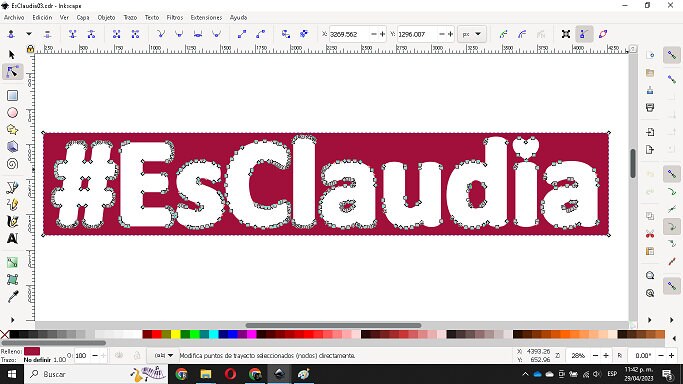Click the Break path at nodes icon
This screenshot has width=683, height=384.
91,34
